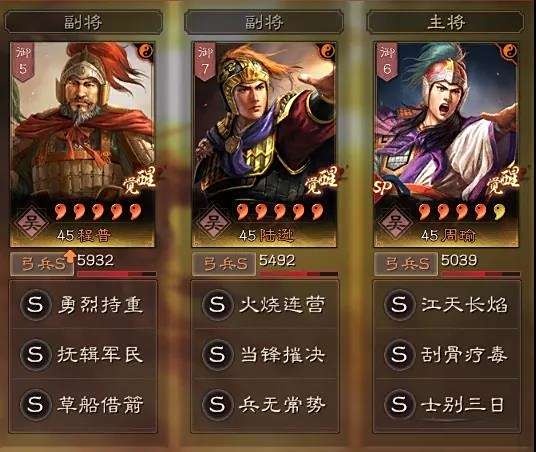This screenshot has height=452, width=536.
Task: Select the 主将 slot header
Action: [445, 23]
